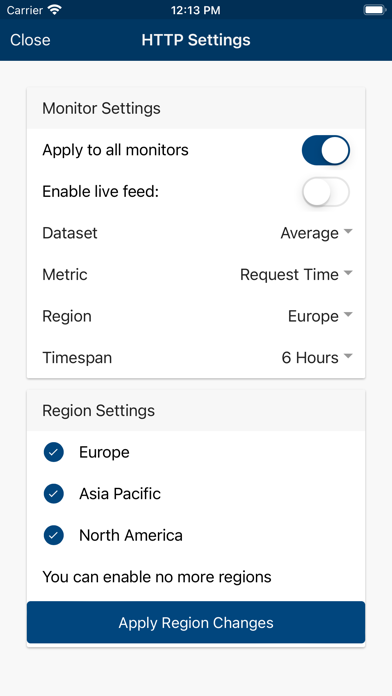Expand the Metric dropdown arrow
The width and height of the screenshot is (392, 696).
[x=348, y=273]
